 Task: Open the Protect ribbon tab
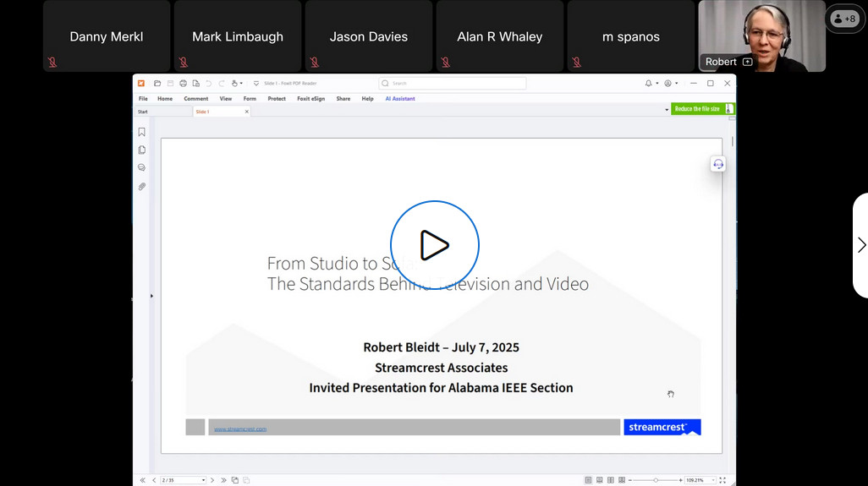(277, 99)
